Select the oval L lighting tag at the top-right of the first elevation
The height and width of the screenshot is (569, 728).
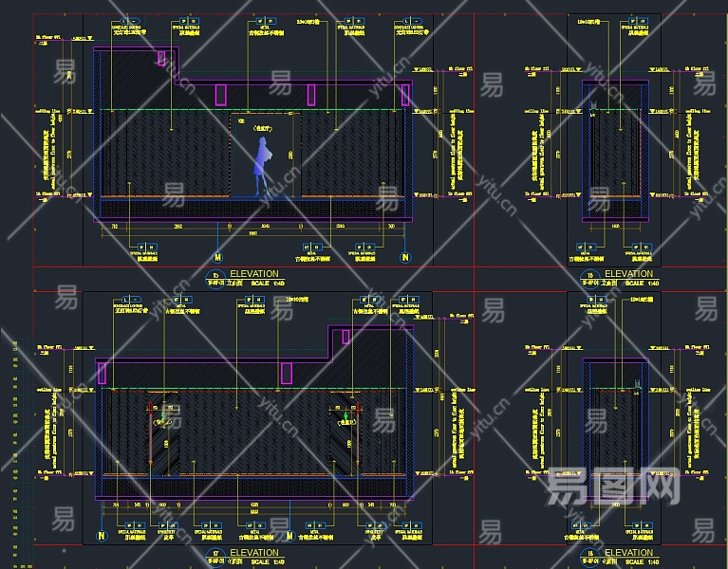(x=412, y=21)
